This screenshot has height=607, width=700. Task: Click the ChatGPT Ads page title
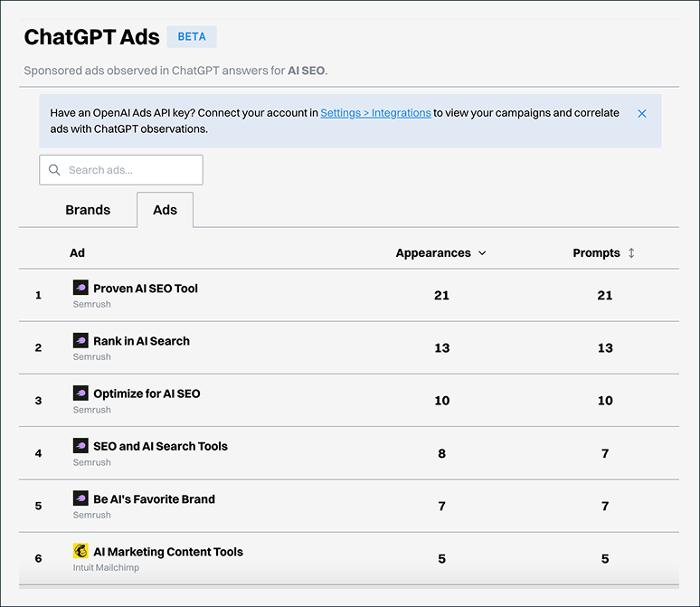tap(91, 37)
